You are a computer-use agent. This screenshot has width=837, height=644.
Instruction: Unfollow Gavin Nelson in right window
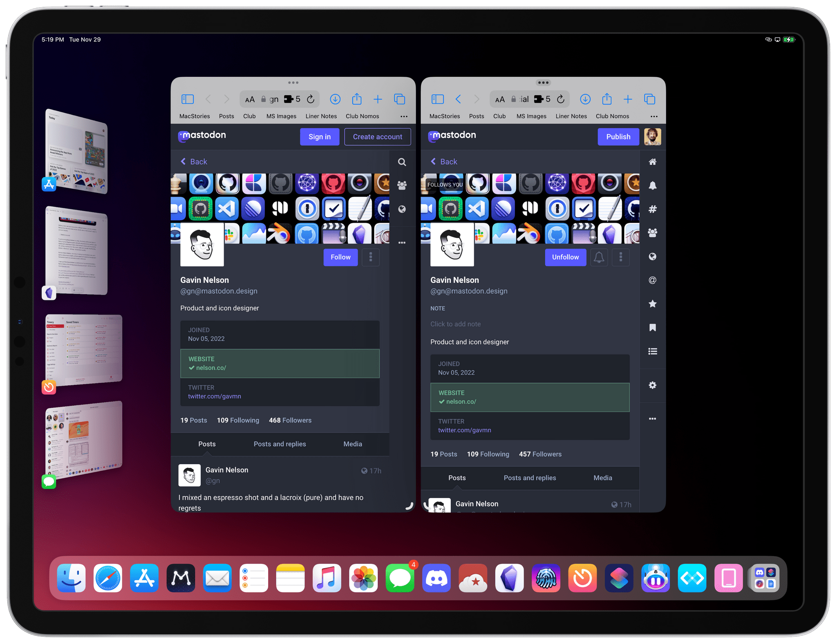point(565,257)
